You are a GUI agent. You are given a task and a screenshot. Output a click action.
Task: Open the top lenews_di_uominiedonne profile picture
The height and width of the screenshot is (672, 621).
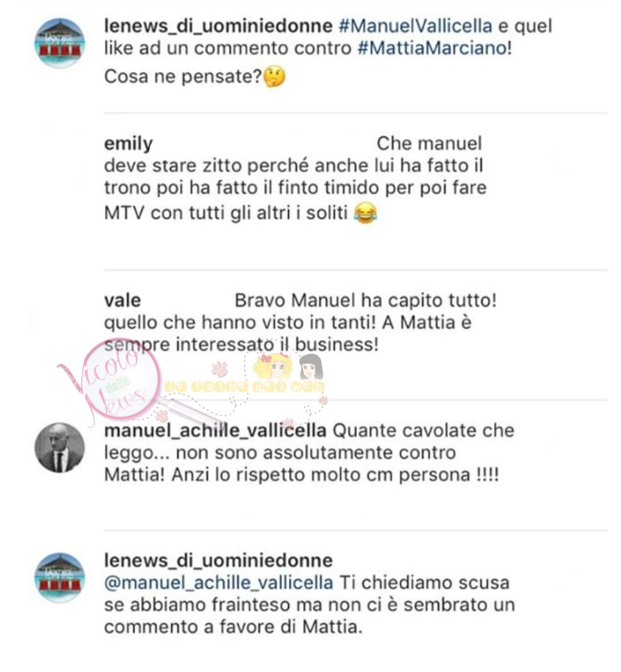[x=60, y=43]
